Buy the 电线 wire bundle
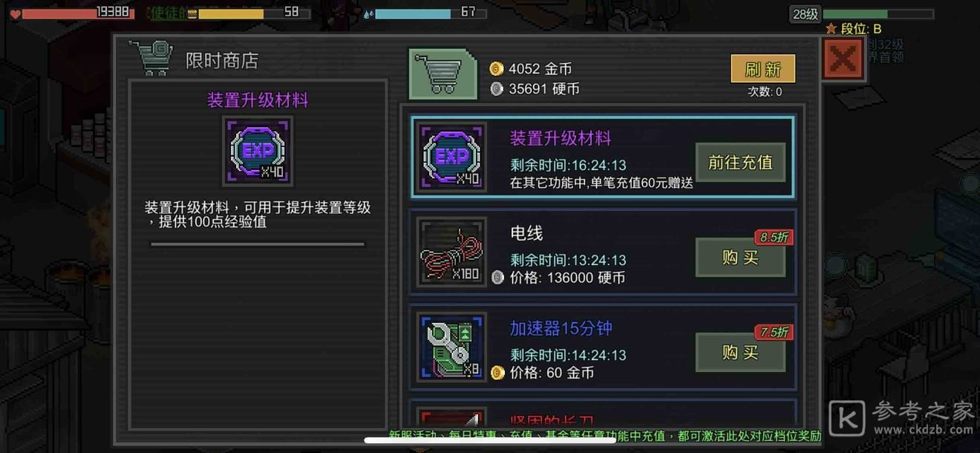Screen dimensions: 980x453 (740, 257)
